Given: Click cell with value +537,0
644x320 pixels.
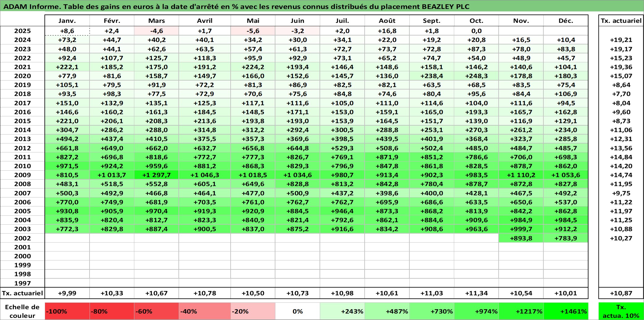Looking at the screenshot, I should point(566,202).
